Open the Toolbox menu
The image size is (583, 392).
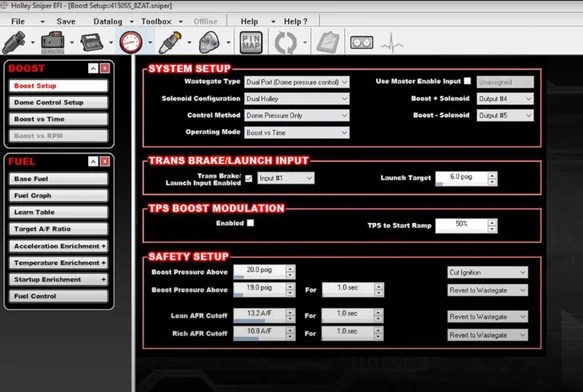[x=156, y=22]
